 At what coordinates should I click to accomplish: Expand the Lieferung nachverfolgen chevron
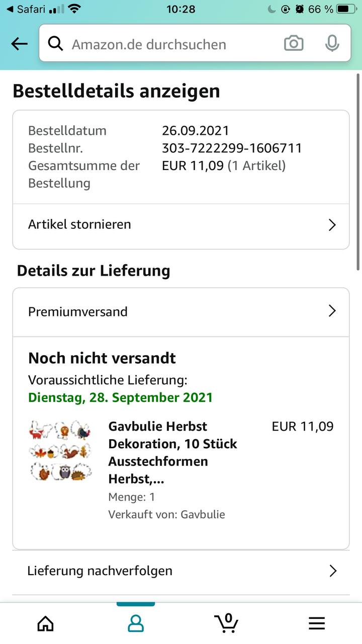[x=332, y=571]
